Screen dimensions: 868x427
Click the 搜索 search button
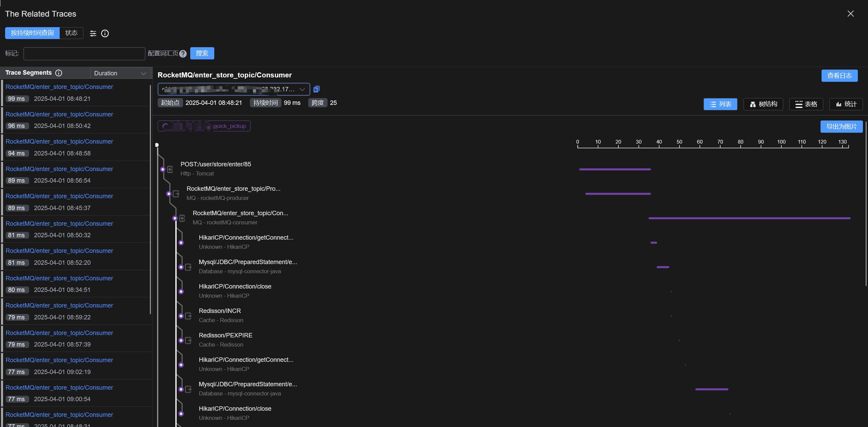coord(202,53)
